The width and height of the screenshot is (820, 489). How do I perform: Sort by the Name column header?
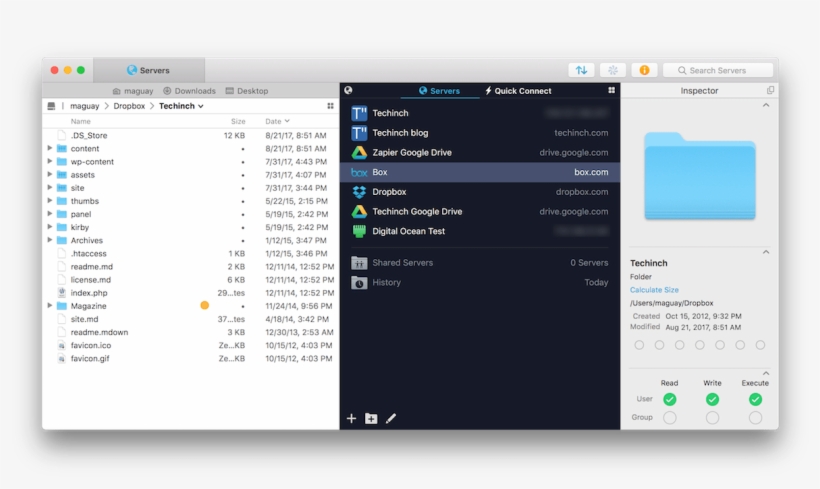[81, 121]
